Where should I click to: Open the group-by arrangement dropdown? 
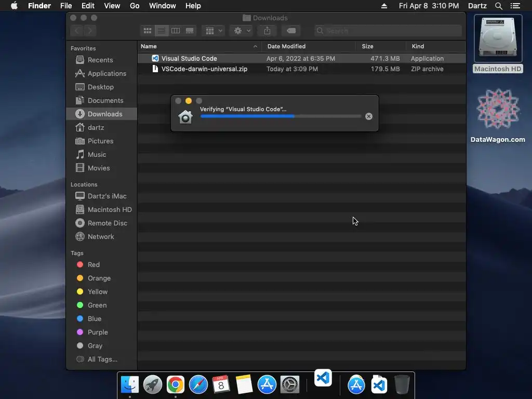[214, 31]
